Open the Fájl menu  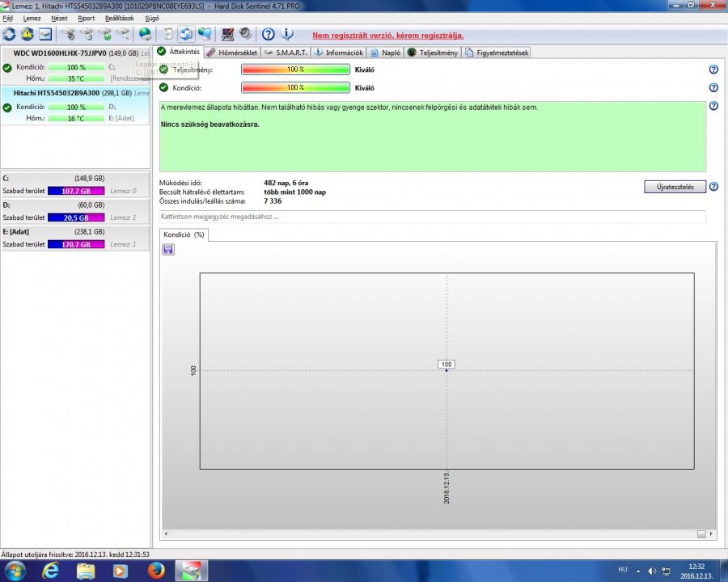7,18
